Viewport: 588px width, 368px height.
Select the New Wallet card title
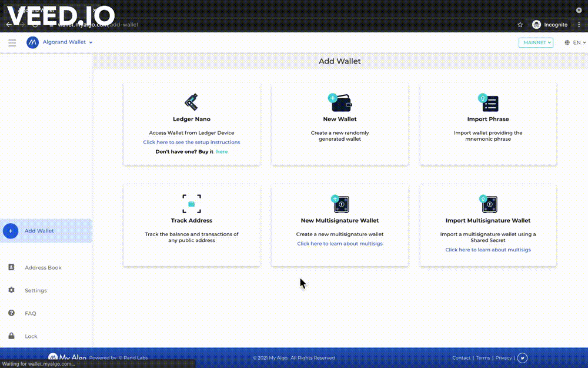coord(340,119)
